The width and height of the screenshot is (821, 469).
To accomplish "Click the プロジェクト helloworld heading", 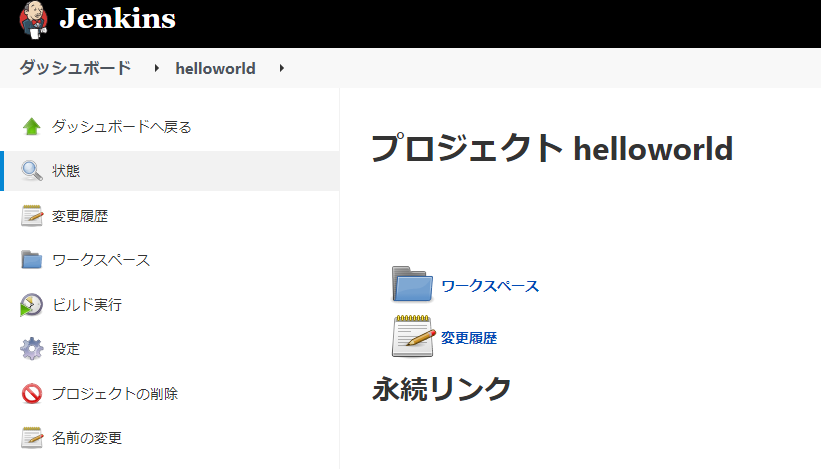I will (552, 148).
